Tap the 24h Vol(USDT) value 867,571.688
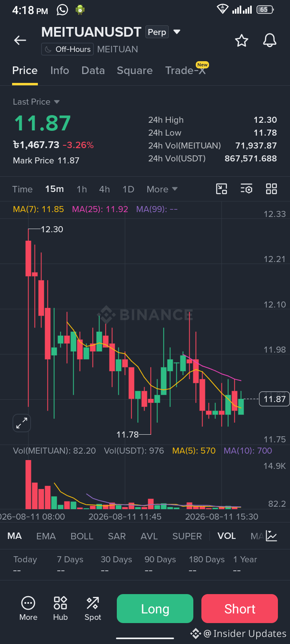290x644 pixels. pos(251,159)
